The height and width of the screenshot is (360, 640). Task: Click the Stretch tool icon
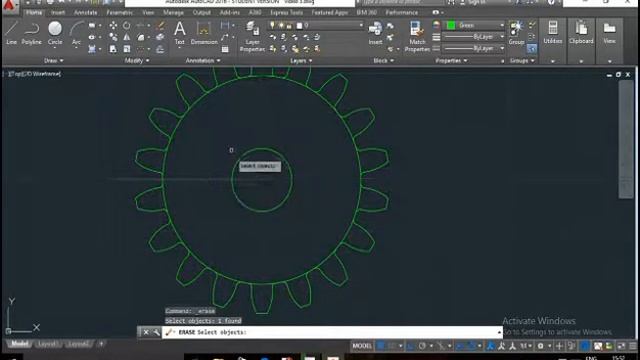point(113,49)
